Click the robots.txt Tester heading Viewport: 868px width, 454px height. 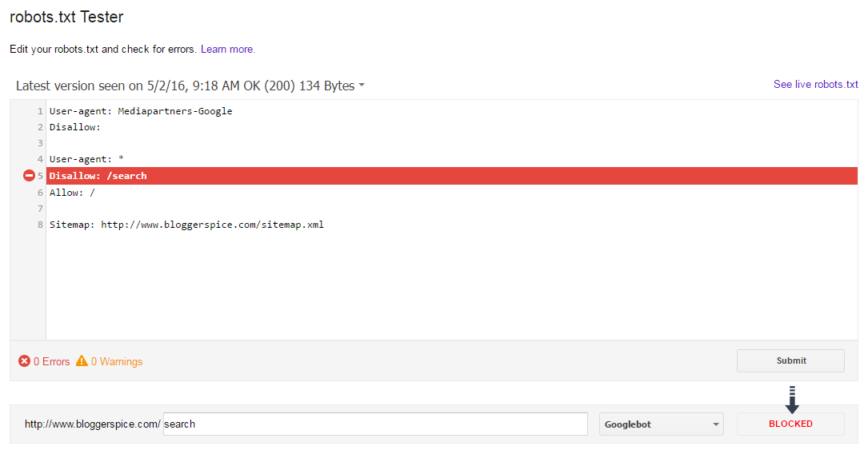(x=66, y=17)
